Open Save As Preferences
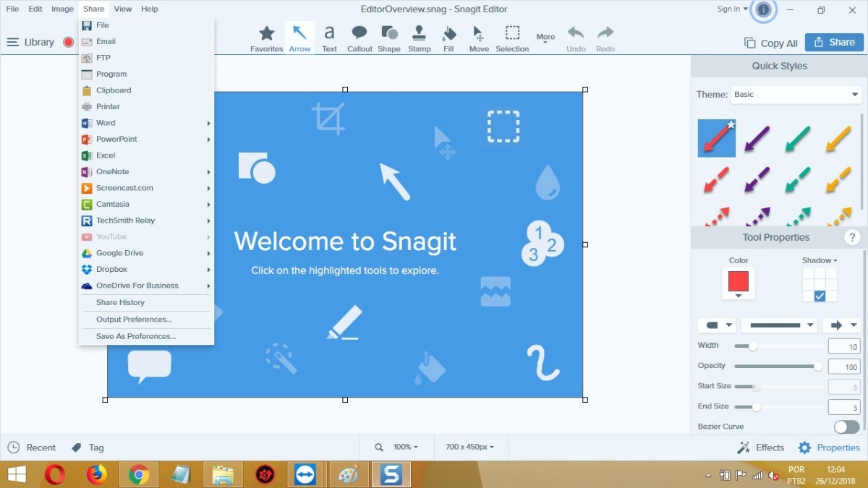Viewport: 868px width, 488px height. [x=146, y=336]
